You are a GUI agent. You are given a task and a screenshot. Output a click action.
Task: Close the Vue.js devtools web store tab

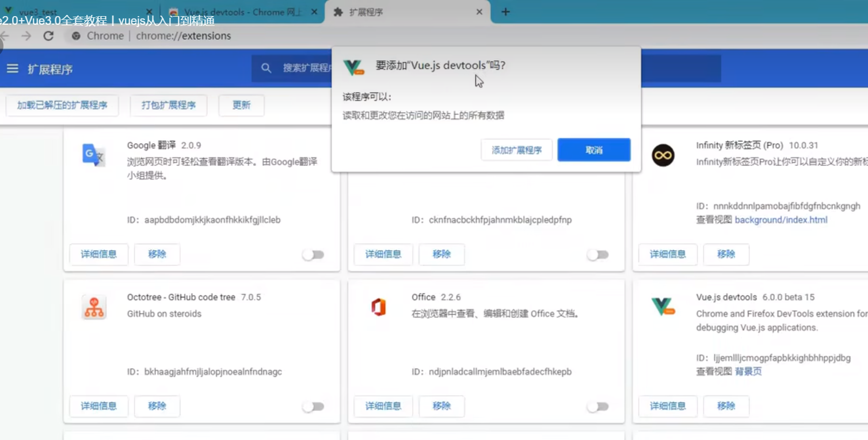click(314, 12)
